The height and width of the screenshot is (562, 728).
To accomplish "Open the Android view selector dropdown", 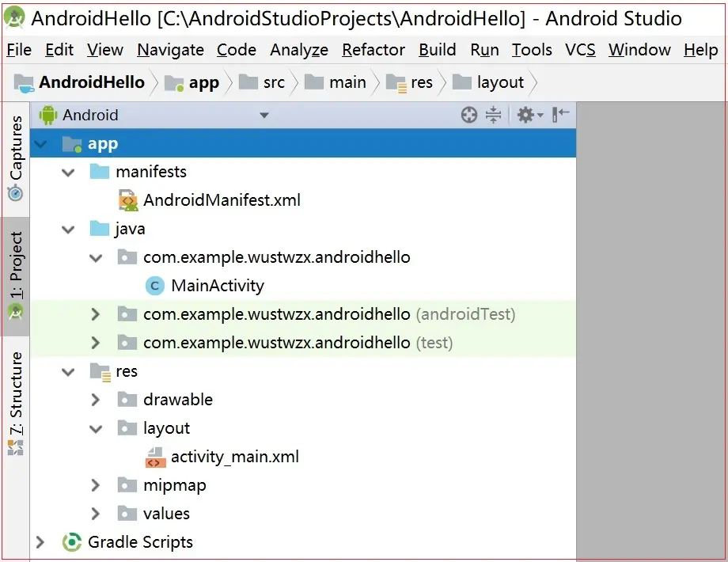I will click(264, 116).
